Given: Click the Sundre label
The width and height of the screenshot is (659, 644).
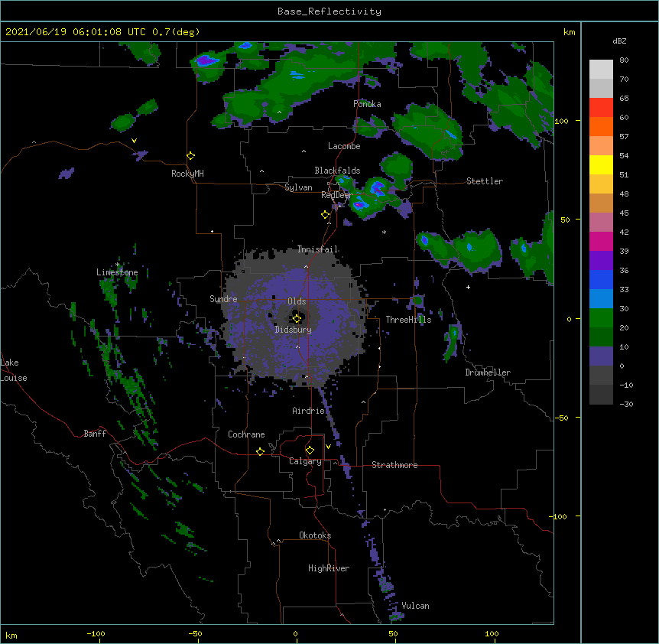Looking at the screenshot, I should [x=223, y=299].
